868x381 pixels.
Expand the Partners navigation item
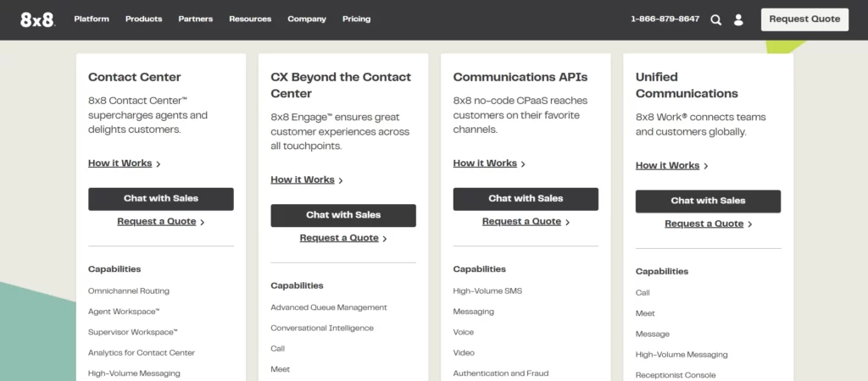coord(196,19)
